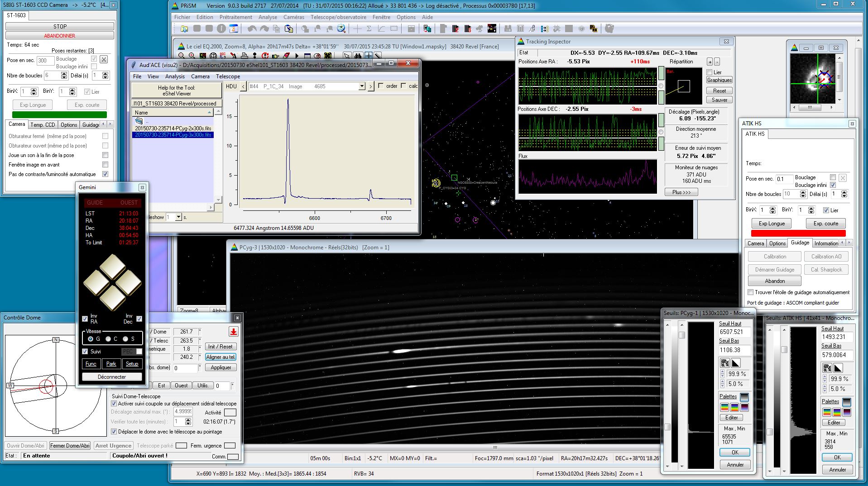Click the calendar icon in PRiSM toolbar
The height and width of the screenshot is (486, 868).
233,29
